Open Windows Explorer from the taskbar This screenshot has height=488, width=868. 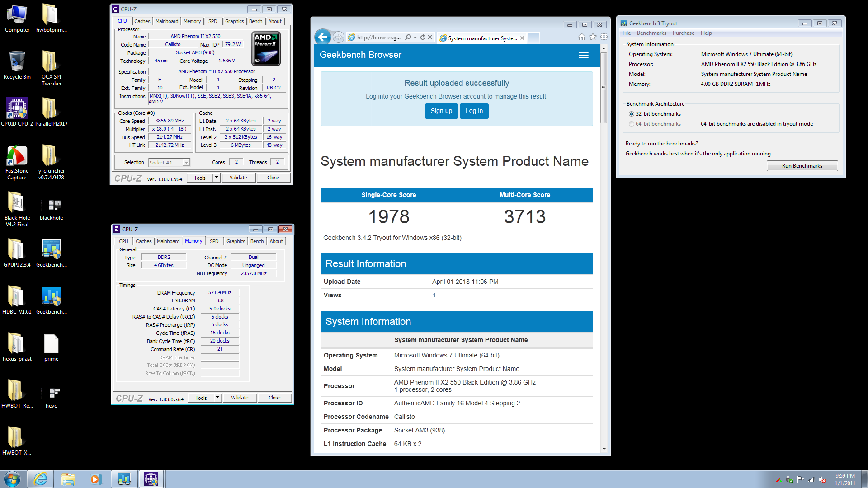pos(68,479)
